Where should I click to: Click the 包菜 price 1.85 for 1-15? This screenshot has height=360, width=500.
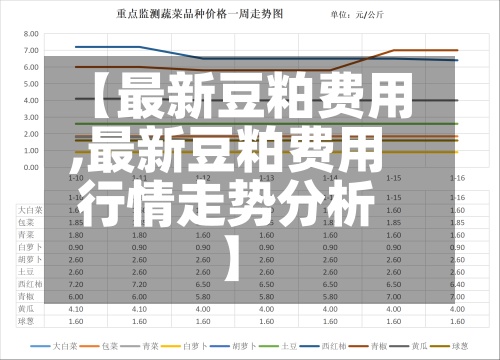click(393, 223)
